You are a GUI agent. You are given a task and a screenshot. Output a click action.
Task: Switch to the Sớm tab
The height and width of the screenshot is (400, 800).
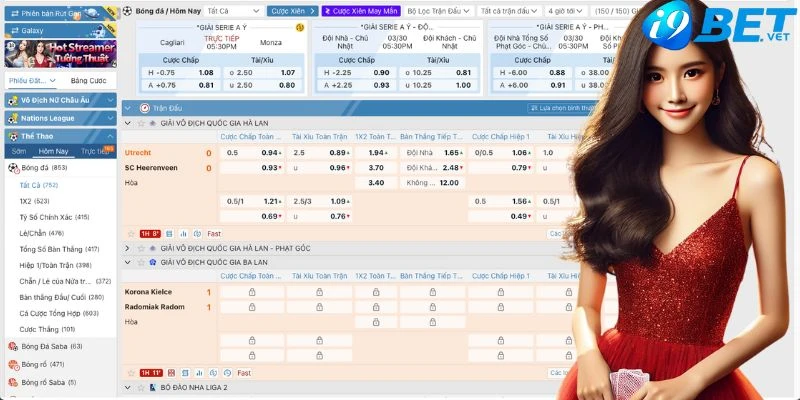point(19,151)
